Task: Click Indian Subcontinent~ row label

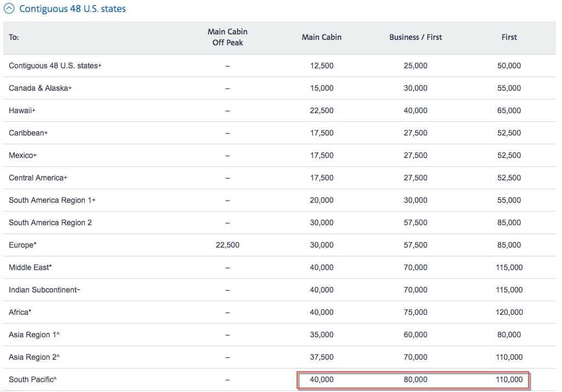Action: [44, 290]
